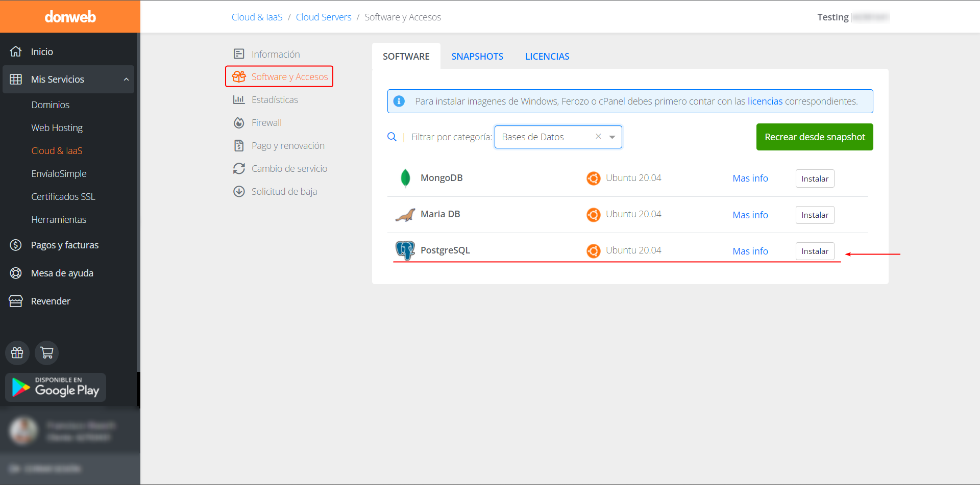Open Información section label
The image size is (980, 485).
[276, 54]
